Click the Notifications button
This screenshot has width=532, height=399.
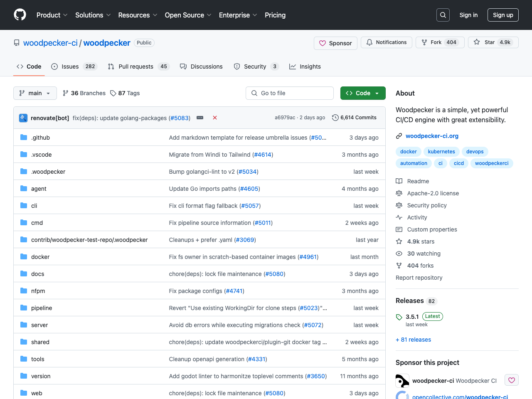[387, 42]
